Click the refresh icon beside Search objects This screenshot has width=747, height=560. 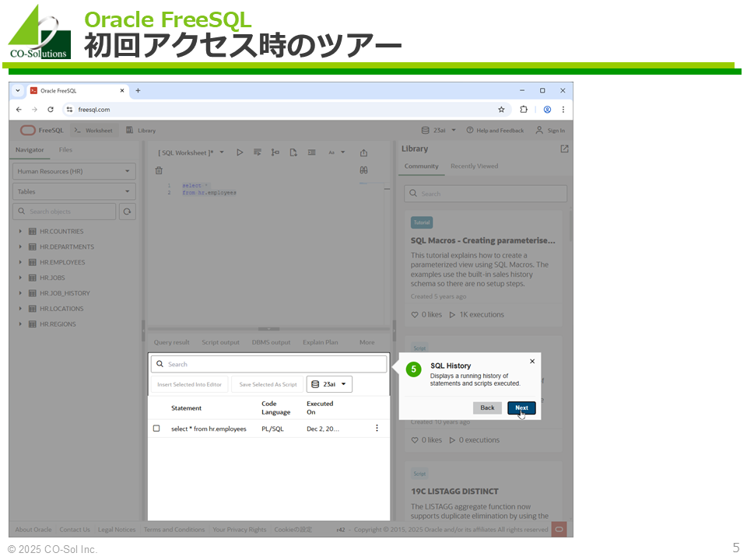tap(127, 212)
